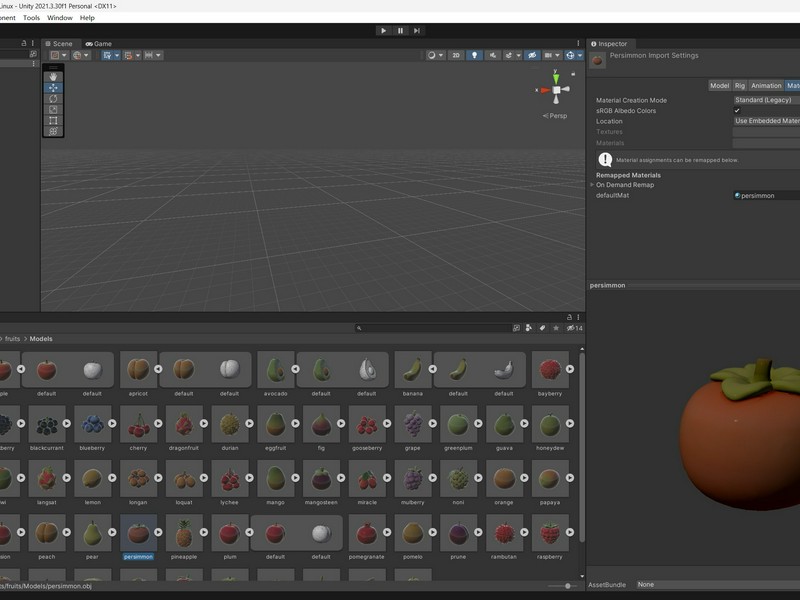Click the Step frame button
The width and height of the screenshot is (800, 600).
point(417,31)
